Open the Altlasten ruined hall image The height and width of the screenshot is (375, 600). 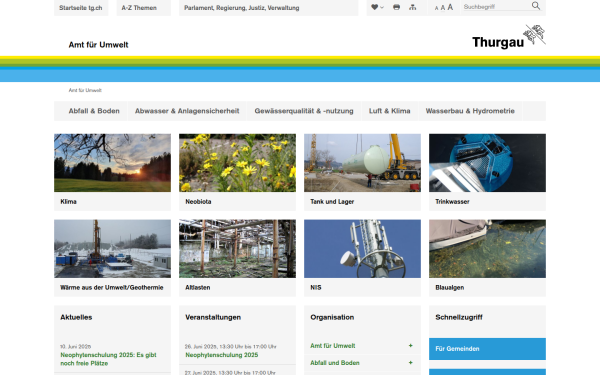237,248
